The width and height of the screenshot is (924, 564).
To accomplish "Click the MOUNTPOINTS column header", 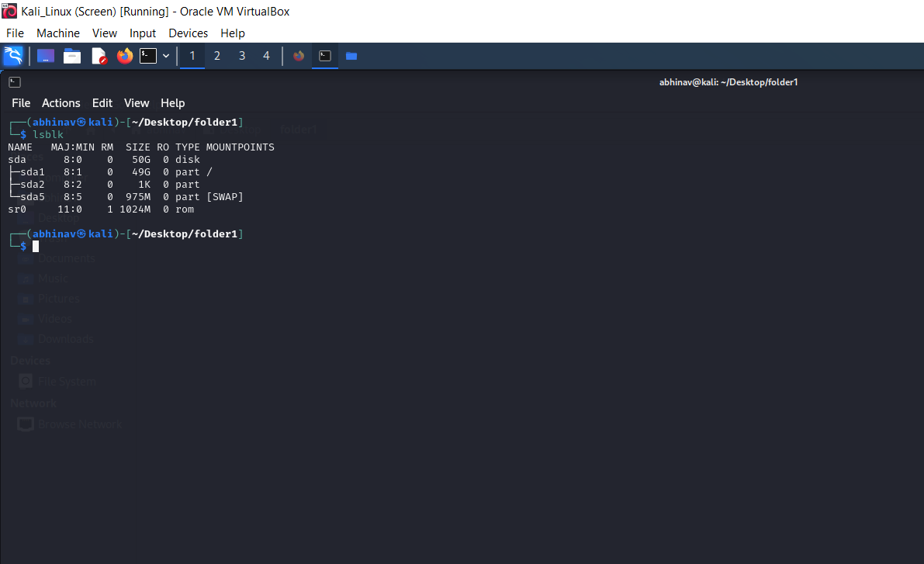I will coord(240,147).
